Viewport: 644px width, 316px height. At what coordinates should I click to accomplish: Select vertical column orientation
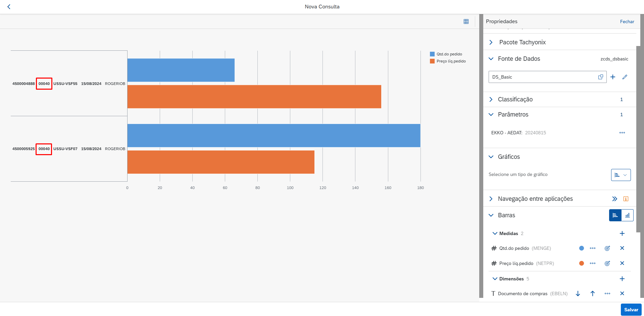point(627,215)
